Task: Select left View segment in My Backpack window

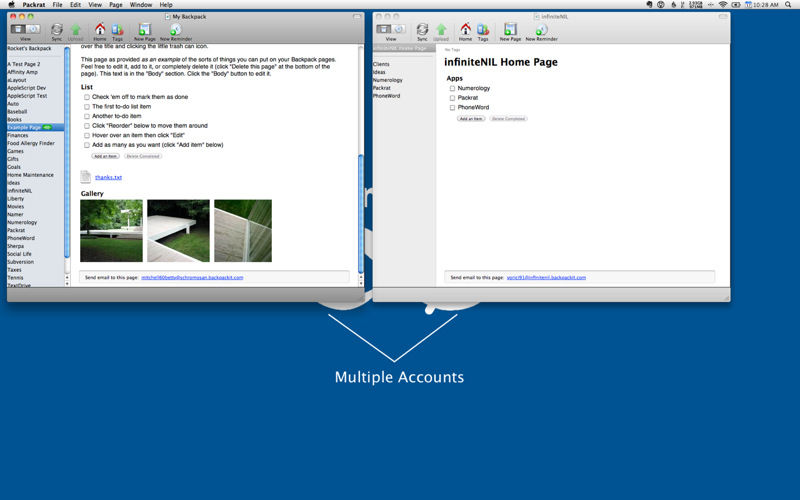Action: pos(18,29)
